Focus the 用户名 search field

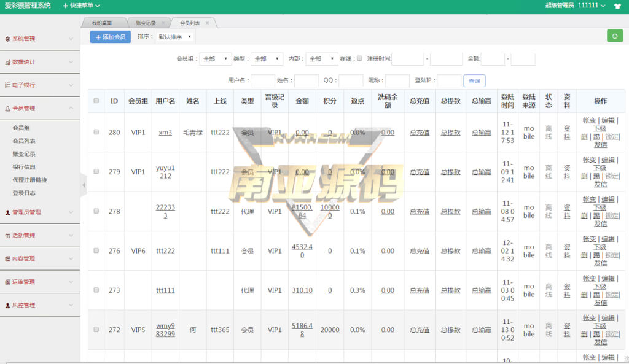click(x=263, y=80)
